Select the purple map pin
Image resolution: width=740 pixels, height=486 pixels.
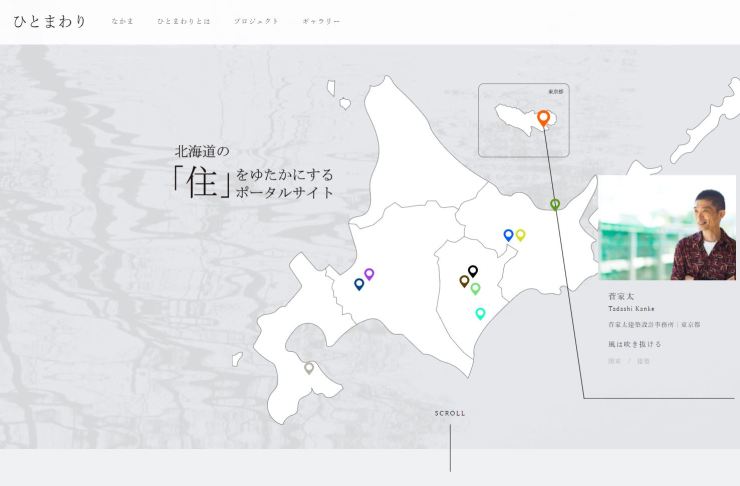(369, 273)
